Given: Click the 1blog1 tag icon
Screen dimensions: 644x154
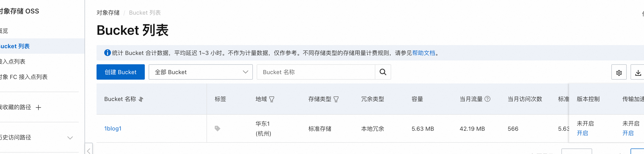Looking at the screenshot, I should click(x=217, y=129).
